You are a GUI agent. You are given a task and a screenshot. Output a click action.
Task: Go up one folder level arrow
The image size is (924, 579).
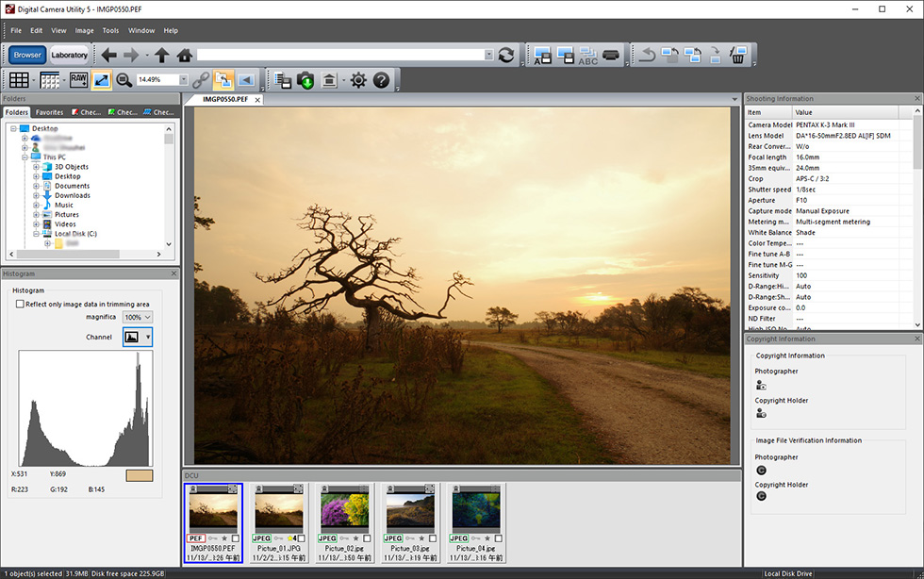point(162,55)
